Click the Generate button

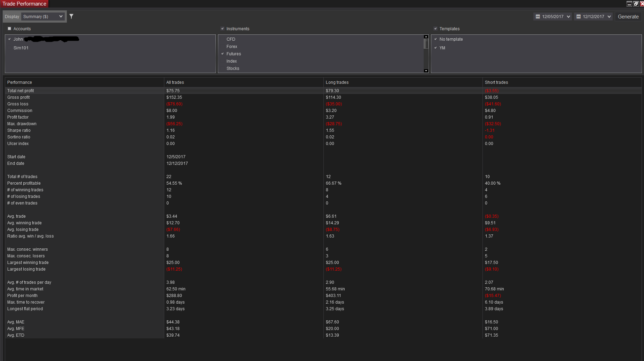click(x=628, y=17)
